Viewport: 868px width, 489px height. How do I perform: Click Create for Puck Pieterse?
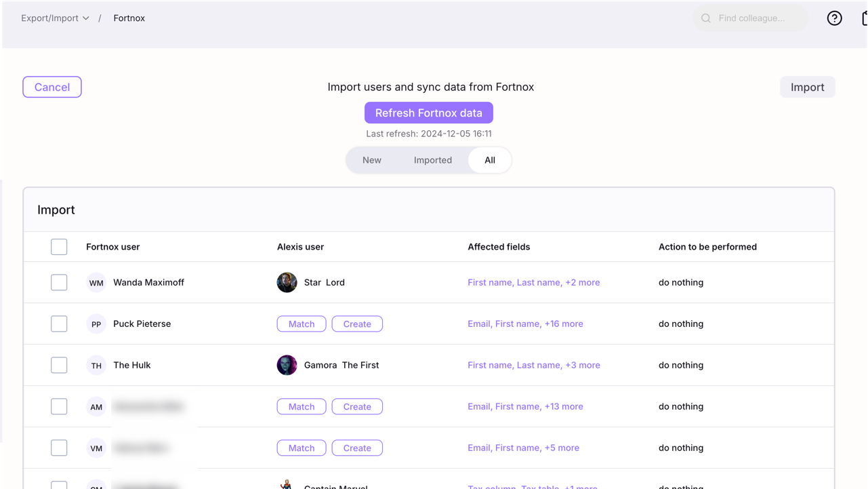357,324
